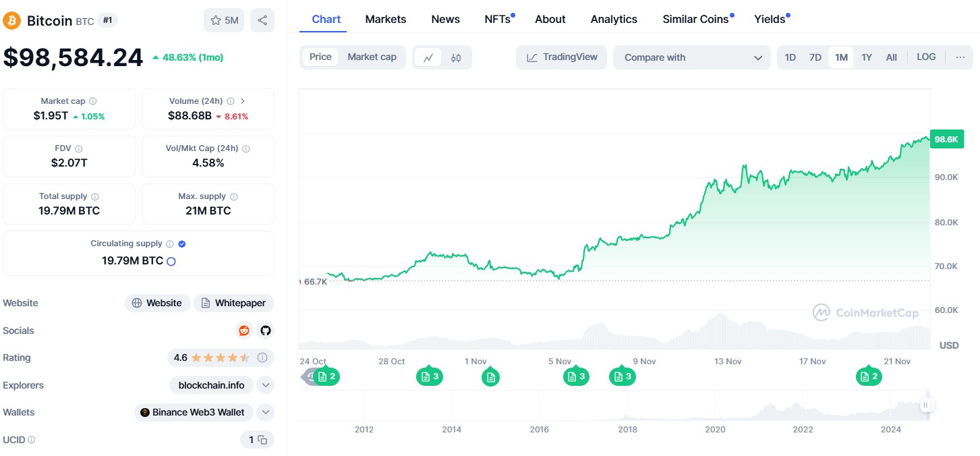Set chart range to 7D
The image size is (980, 456).
[815, 57]
